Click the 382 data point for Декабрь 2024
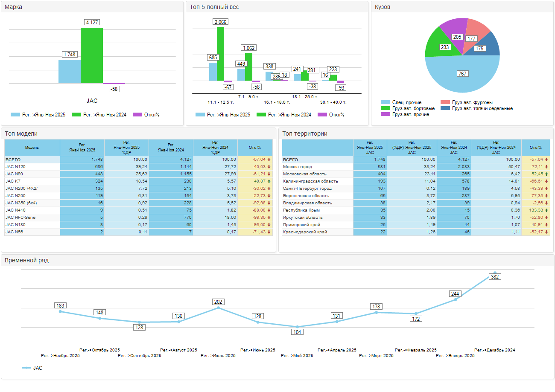The height and width of the screenshot is (392, 555). pyautogui.click(x=495, y=273)
